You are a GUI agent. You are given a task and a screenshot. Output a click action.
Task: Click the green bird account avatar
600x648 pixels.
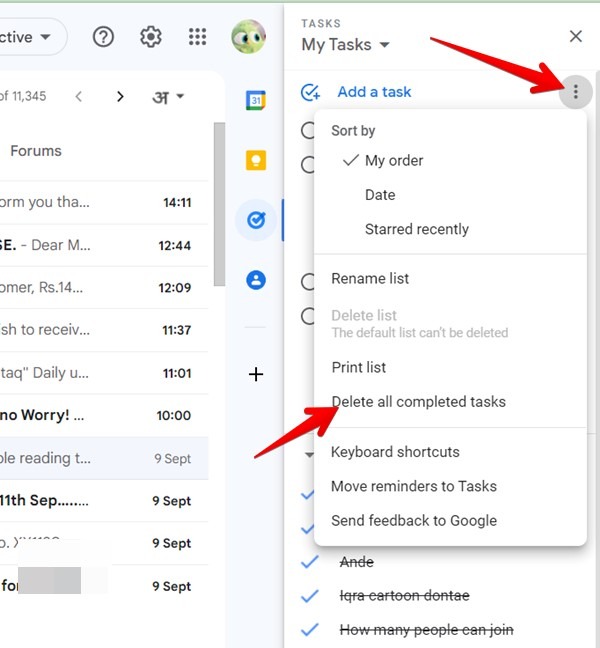pyautogui.click(x=248, y=37)
